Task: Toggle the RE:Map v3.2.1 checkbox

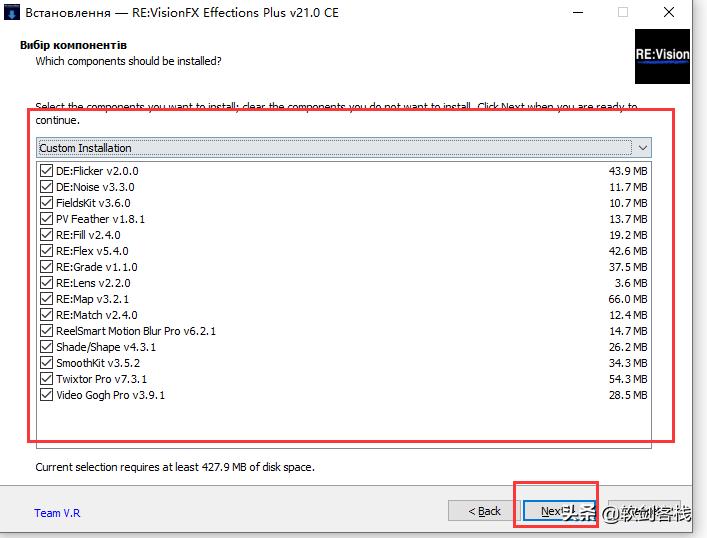Action: [46, 299]
